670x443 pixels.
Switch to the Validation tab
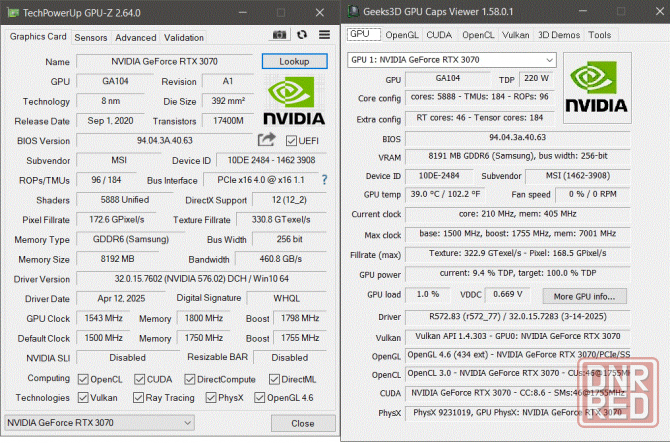tap(184, 38)
